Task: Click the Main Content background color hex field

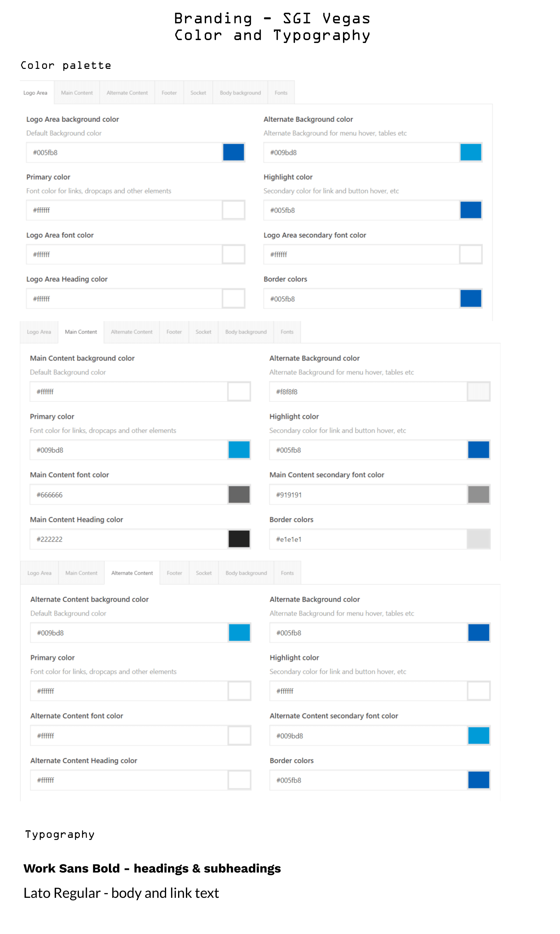Action: coord(128,392)
